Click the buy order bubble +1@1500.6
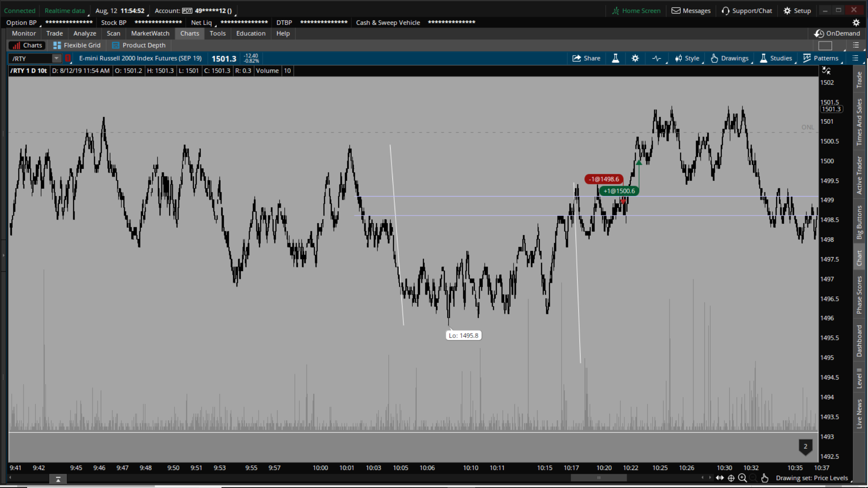The width and height of the screenshot is (868, 488). 619,191
